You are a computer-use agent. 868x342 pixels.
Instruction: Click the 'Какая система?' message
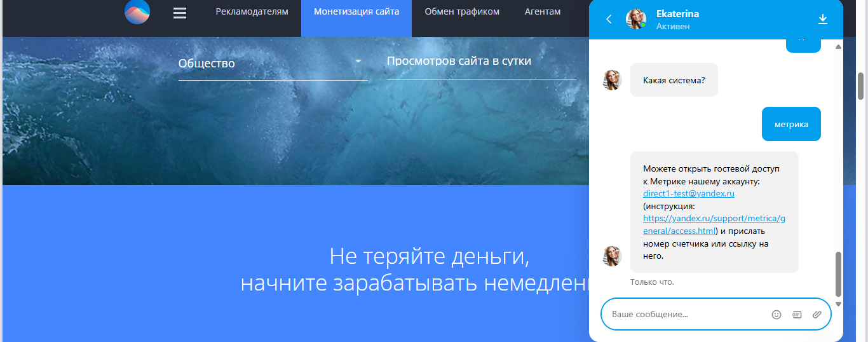pyautogui.click(x=674, y=80)
